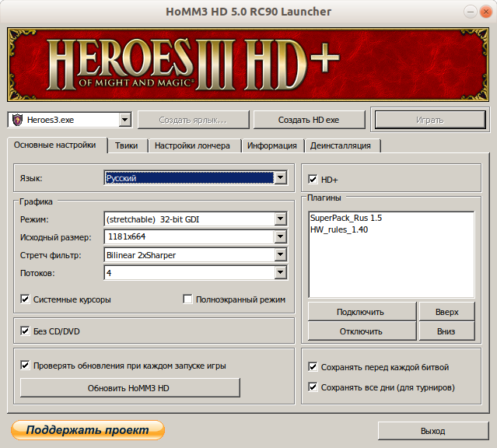Toggle the HD+ checkbox
This screenshot has width=497, height=448.
(313, 180)
